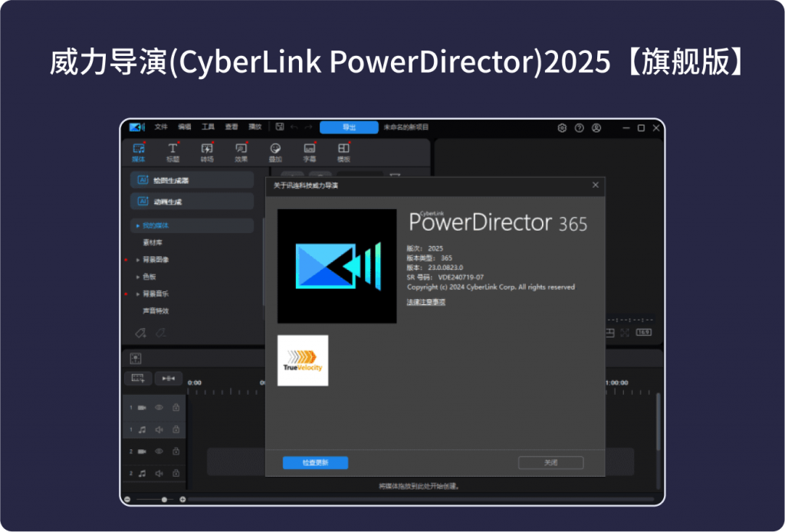Add tracks with the track manager icon
Image resolution: width=785 pixels, height=532 pixels.
pyautogui.click(x=138, y=379)
